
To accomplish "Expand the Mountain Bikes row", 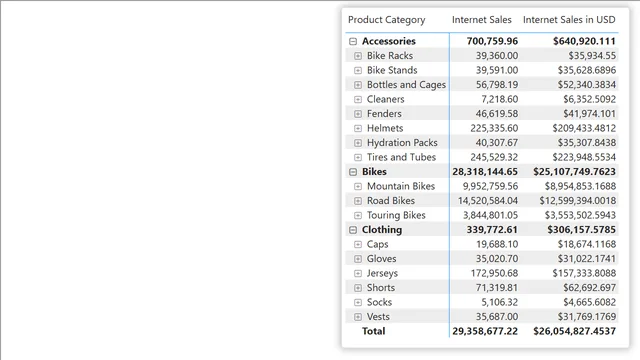I will coord(358,187).
